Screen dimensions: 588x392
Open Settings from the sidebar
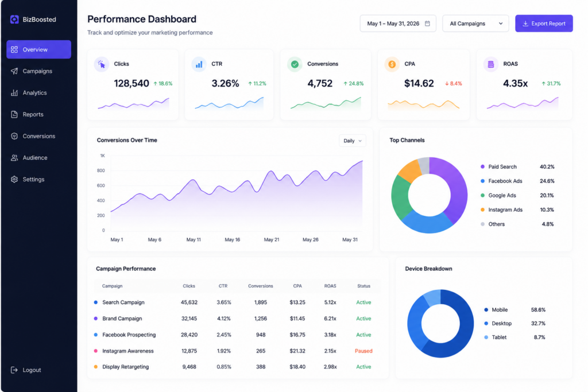38,179
